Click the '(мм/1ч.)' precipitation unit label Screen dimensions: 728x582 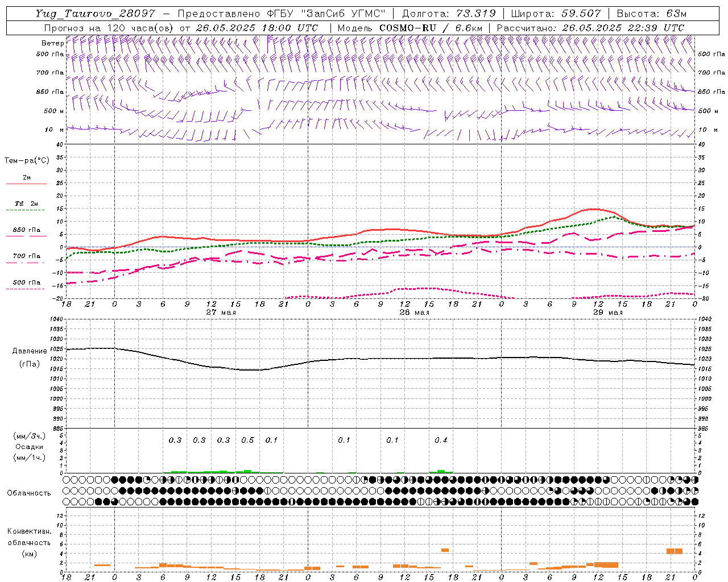pos(30,458)
